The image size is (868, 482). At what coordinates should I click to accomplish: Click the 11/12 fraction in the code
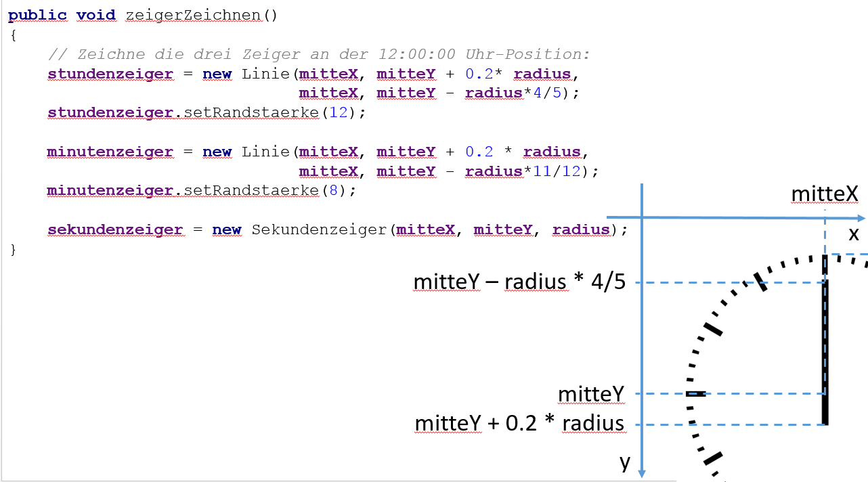tap(557, 171)
